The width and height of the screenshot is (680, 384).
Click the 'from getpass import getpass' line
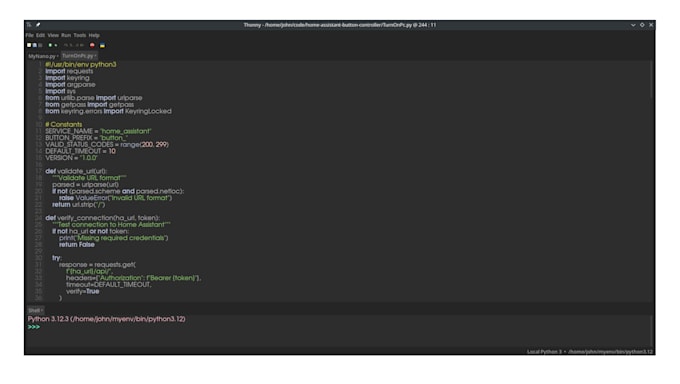point(89,105)
